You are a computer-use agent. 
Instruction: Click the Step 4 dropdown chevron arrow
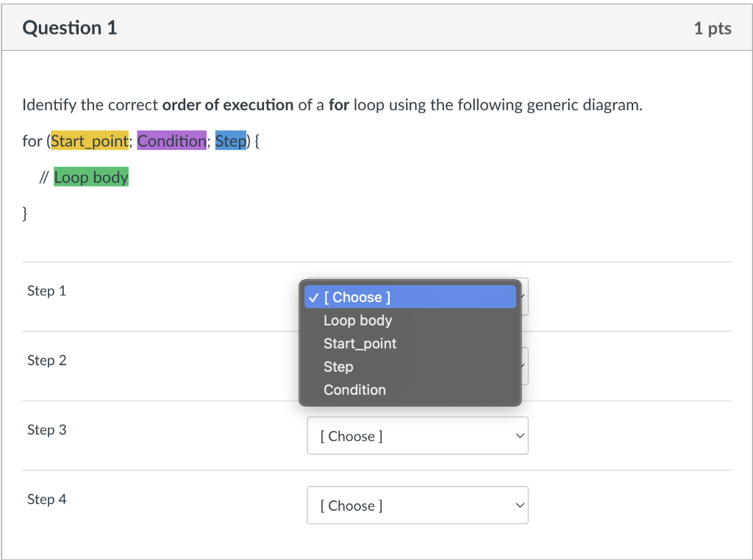[520, 506]
